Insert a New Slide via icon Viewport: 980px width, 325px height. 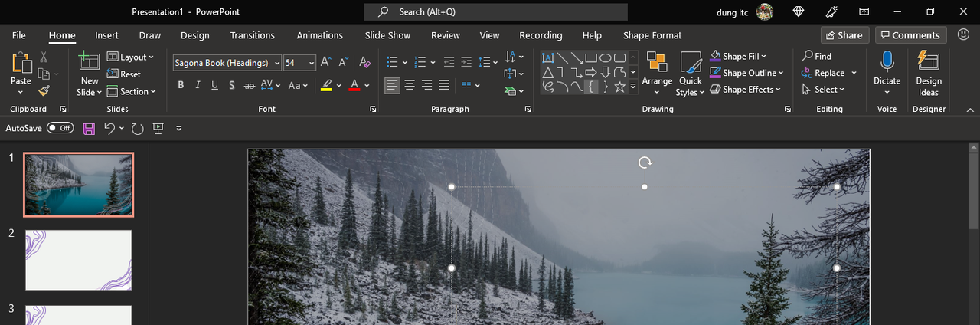90,62
